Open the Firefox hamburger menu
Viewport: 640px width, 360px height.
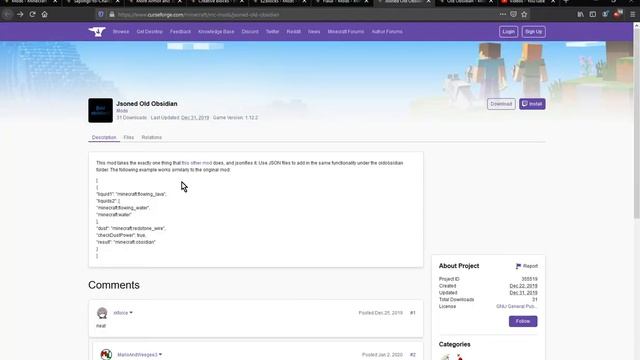click(x=633, y=14)
